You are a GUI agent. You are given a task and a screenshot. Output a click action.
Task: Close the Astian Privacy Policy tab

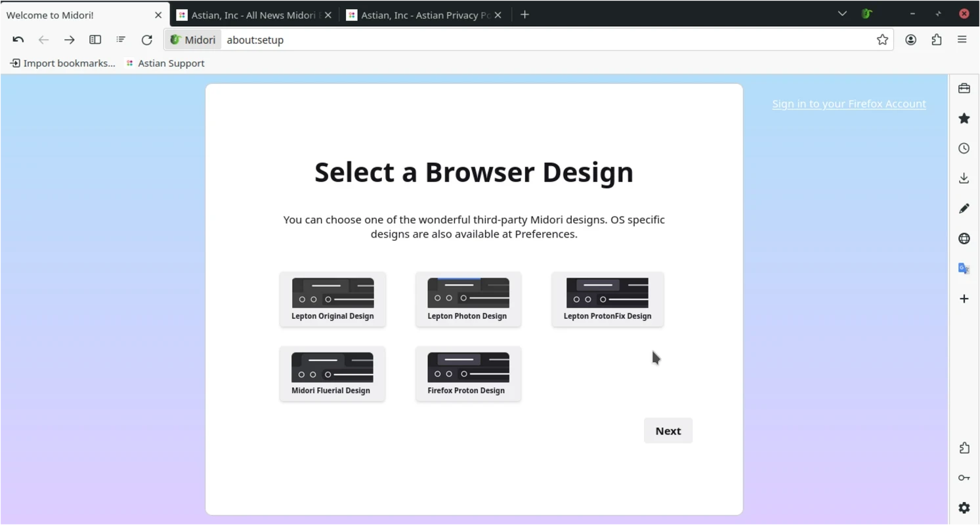coord(498,15)
